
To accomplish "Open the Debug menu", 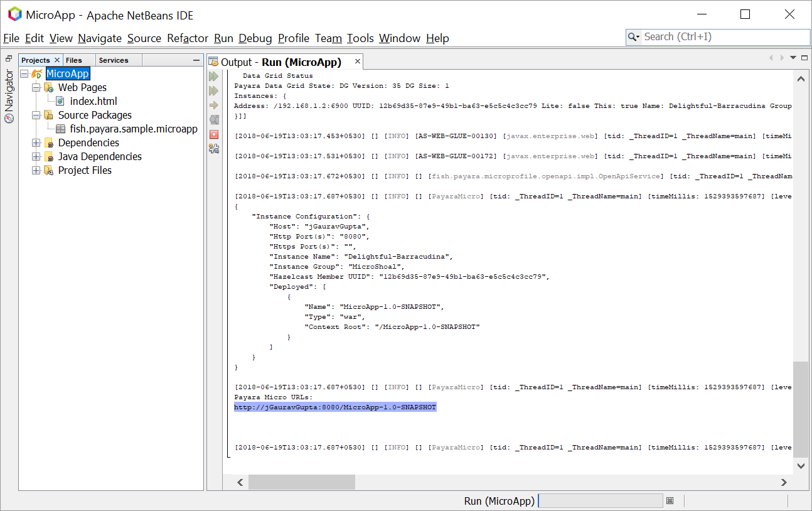I will pos(255,38).
